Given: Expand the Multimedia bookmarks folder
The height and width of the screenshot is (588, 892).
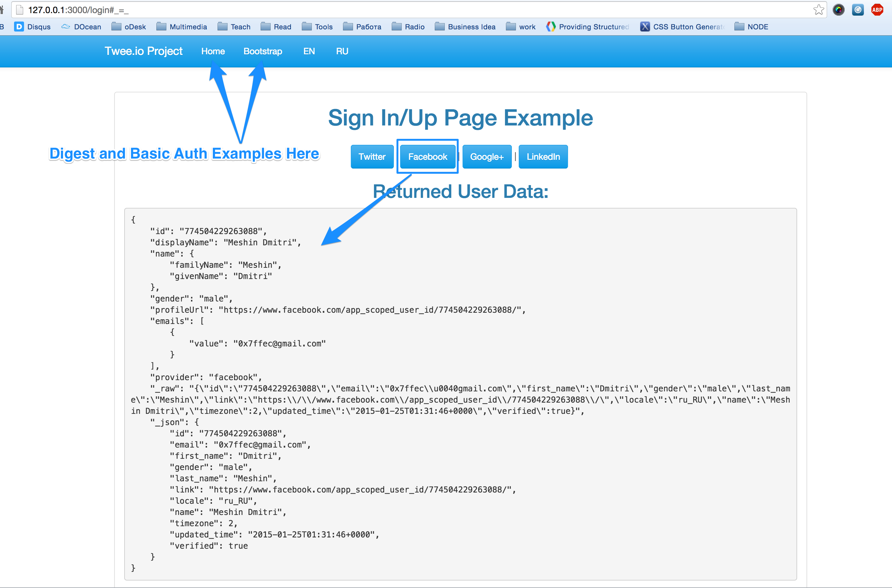Looking at the screenshot, I should (182, 27).
